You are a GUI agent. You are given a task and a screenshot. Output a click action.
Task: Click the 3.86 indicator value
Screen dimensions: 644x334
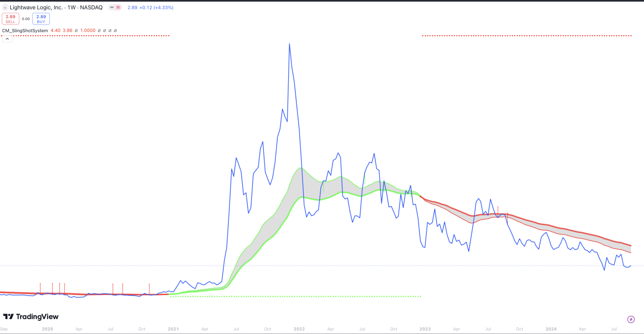[67, 30]
